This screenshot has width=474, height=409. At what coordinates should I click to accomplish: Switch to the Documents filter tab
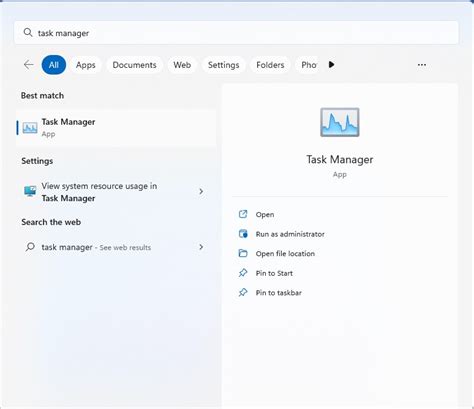click(134, 65)
